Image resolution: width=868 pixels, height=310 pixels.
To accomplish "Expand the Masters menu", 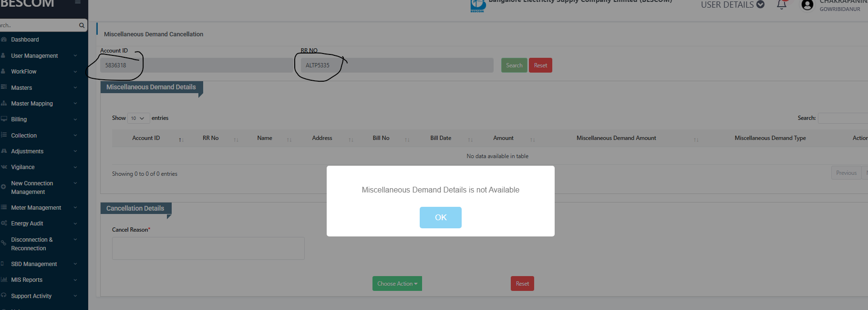I will [x=21, y=88].
